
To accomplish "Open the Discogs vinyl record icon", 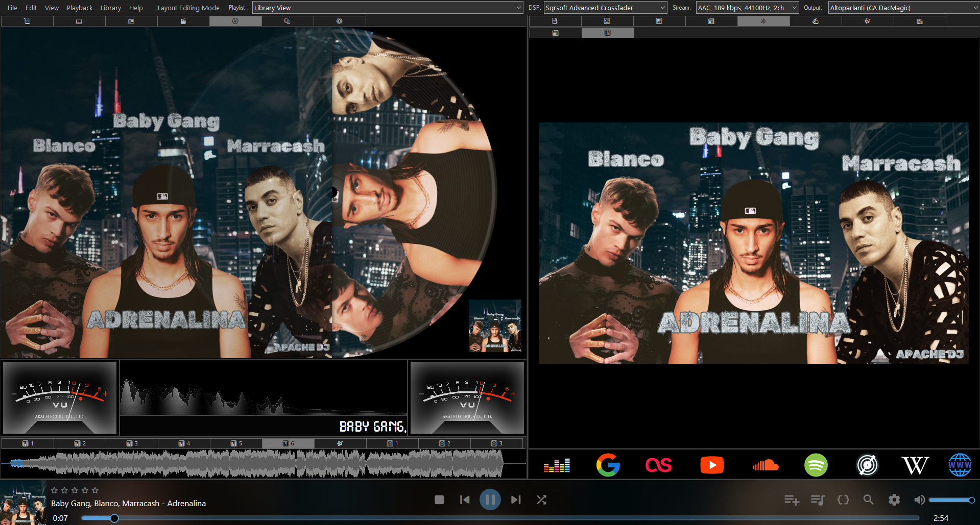I will (867, 465).
